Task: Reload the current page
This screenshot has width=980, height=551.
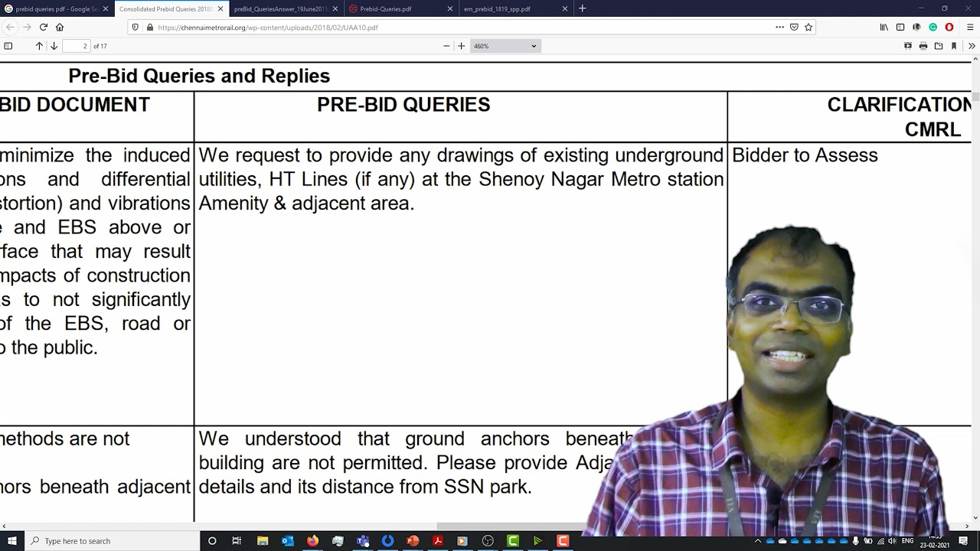Action: coord(44,27)
